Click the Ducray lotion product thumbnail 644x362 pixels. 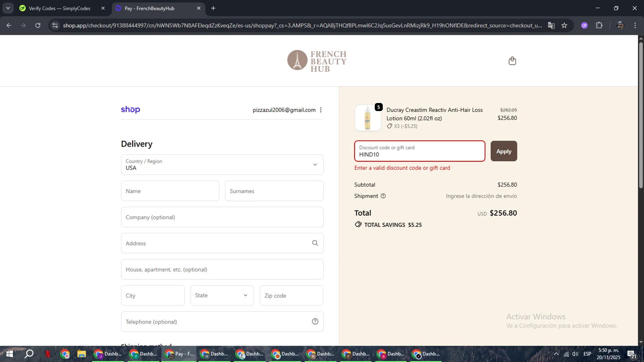click(368, 118)
